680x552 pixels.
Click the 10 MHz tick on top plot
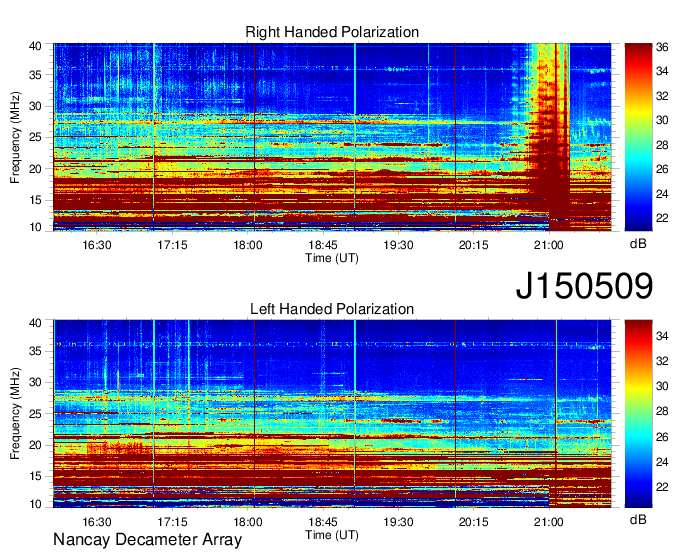click(35, 227)
